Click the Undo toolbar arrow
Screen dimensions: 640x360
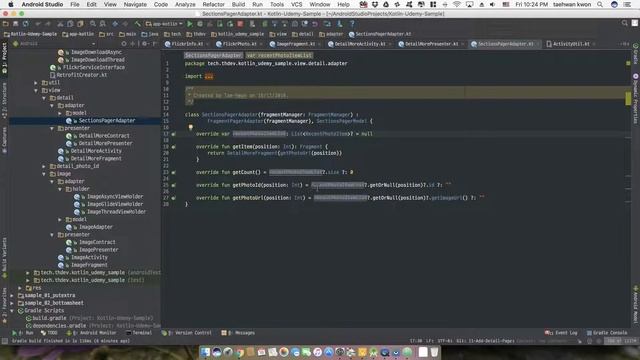click(38, 24)
